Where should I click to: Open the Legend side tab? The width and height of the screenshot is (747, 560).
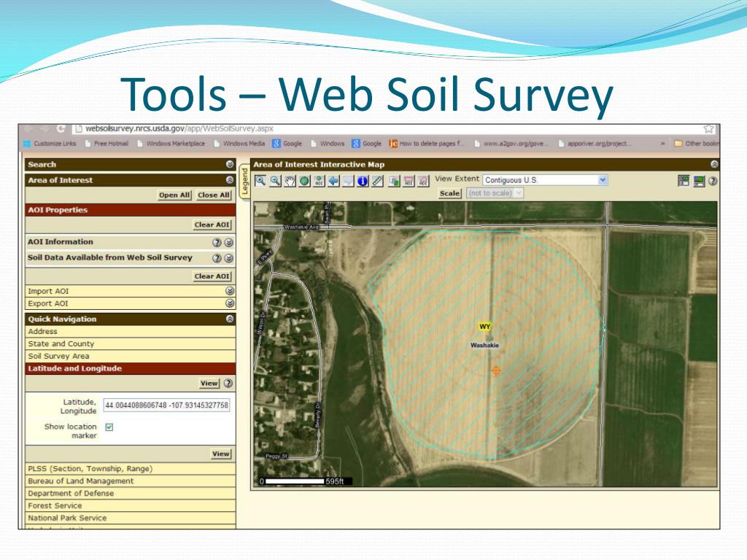click(245, 182)
